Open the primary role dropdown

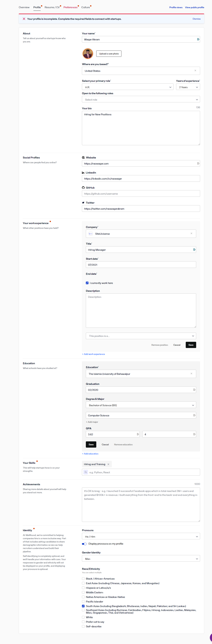[127, 87]
